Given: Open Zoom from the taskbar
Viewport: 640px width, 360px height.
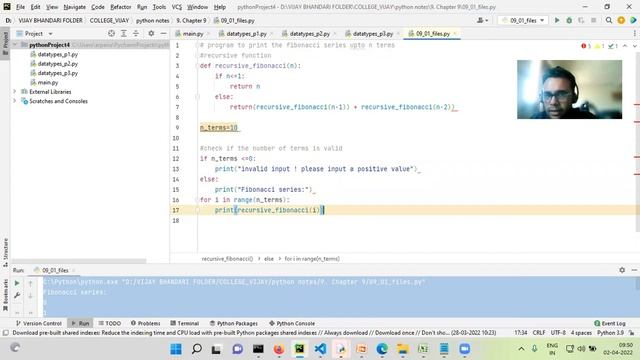Looking at the screenshot, I should [x=464, y=349].
